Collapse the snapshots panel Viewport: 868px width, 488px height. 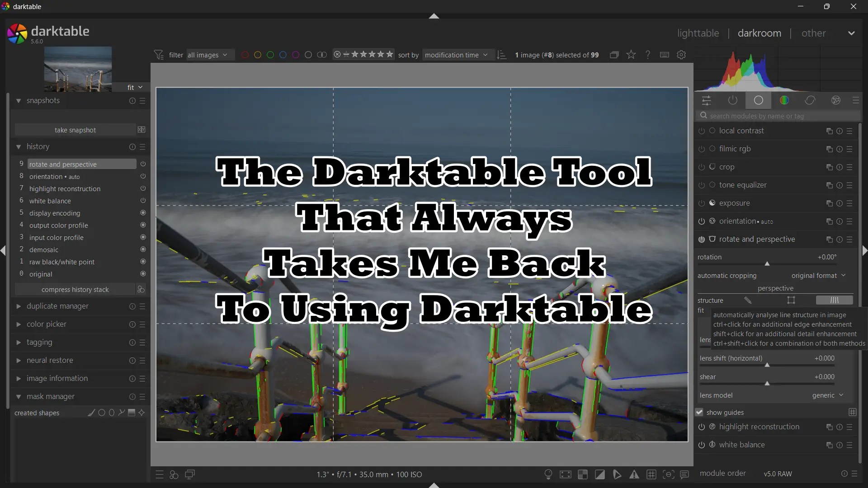click(19, 101)
